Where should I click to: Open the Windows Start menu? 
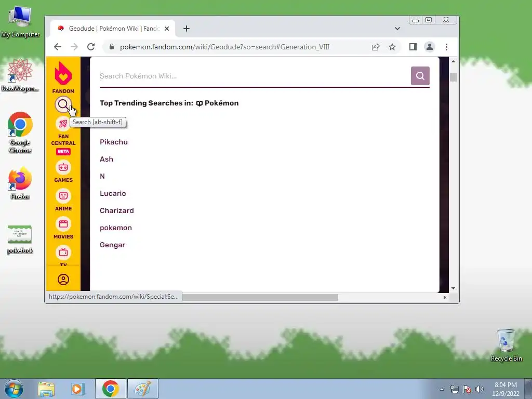14,389
